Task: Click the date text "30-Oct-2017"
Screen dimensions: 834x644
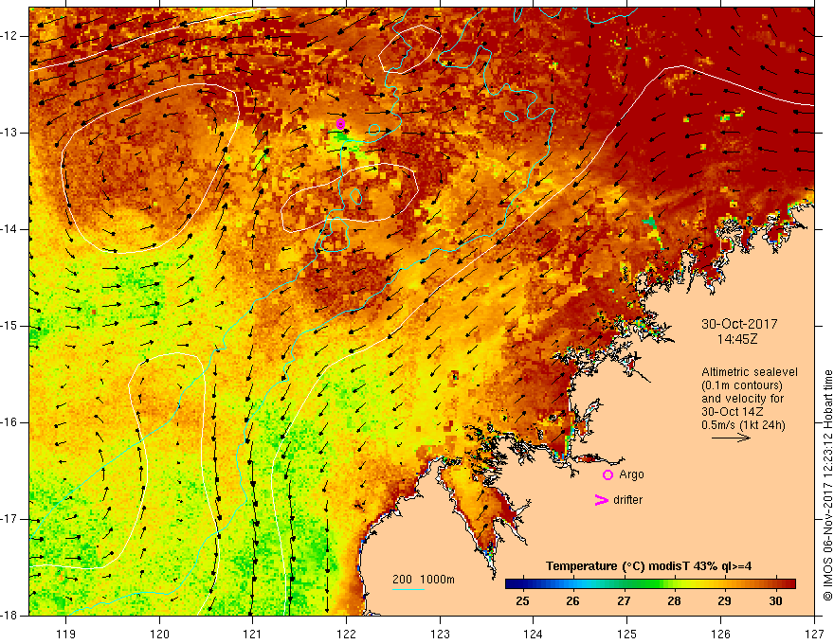Action: [x=739, y=324]
